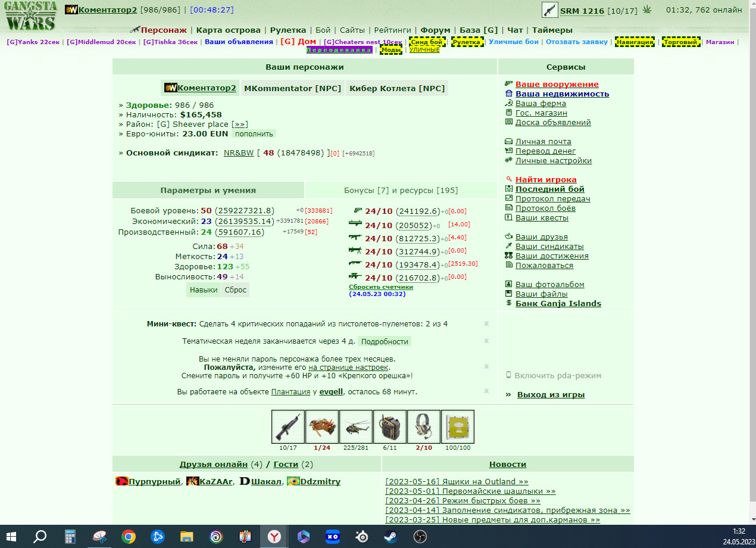Open the Sheever place [»»] link

coord(239,124)
